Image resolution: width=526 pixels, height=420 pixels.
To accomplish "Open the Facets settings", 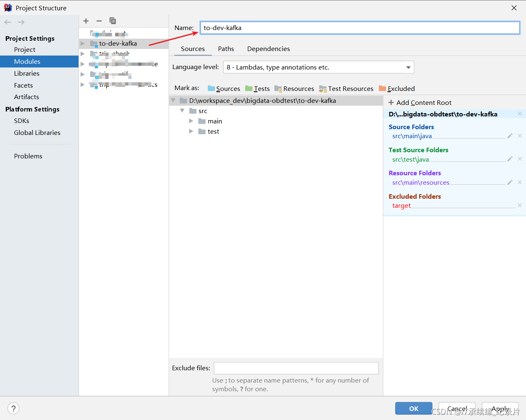I will [23, 85].
